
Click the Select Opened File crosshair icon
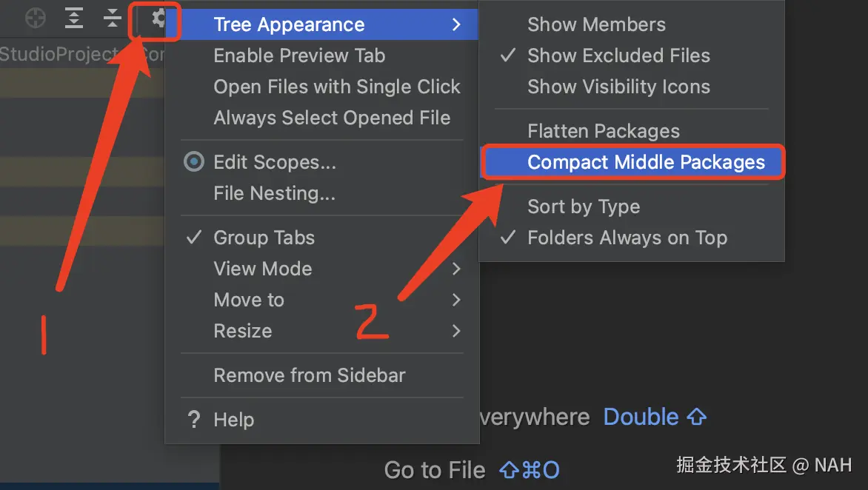pos(36,19)
